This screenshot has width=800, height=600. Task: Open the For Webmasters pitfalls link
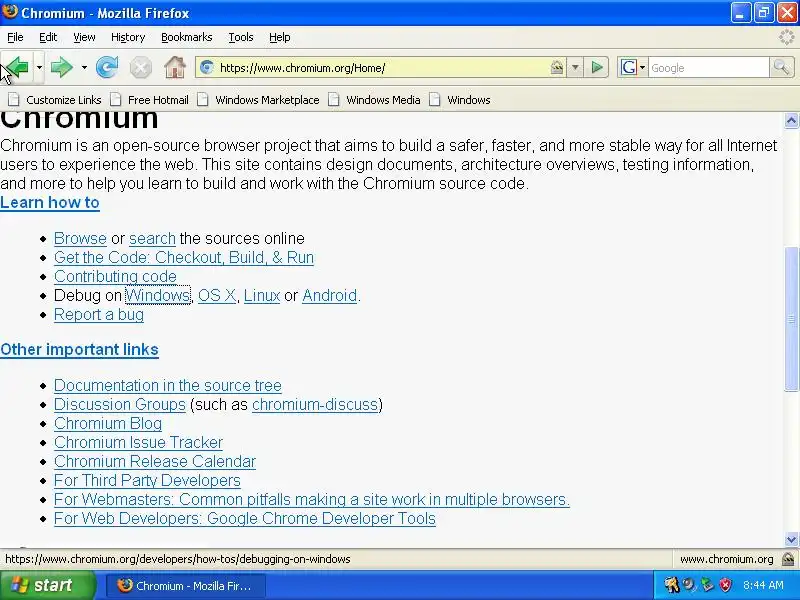coord(312,499)
